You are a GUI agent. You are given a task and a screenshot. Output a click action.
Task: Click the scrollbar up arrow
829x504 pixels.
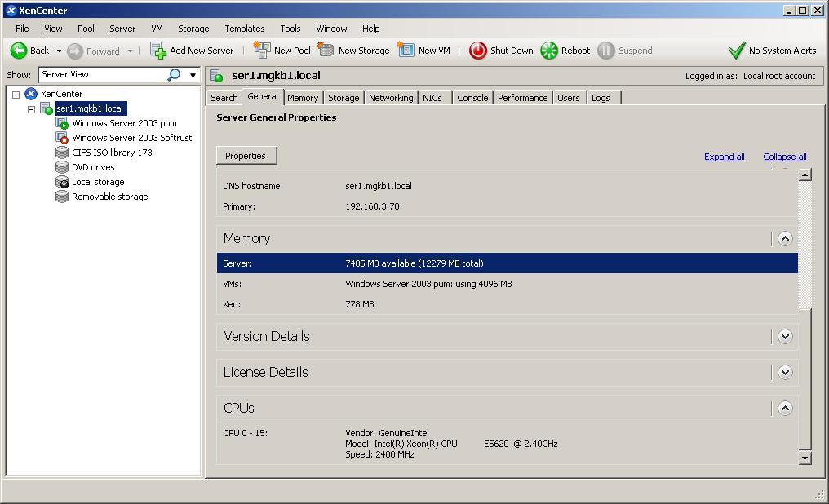pyautogui.click(x=805, y=175)
